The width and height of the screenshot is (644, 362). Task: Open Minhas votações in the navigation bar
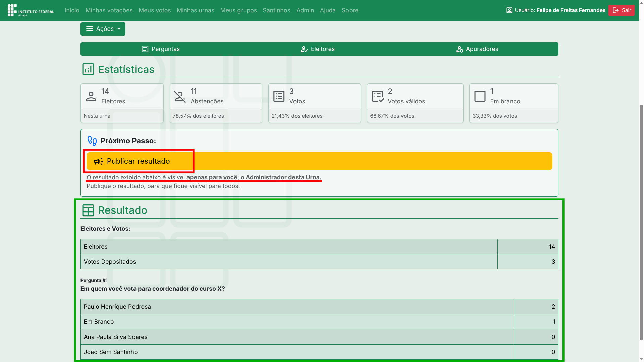click(109, 10)
